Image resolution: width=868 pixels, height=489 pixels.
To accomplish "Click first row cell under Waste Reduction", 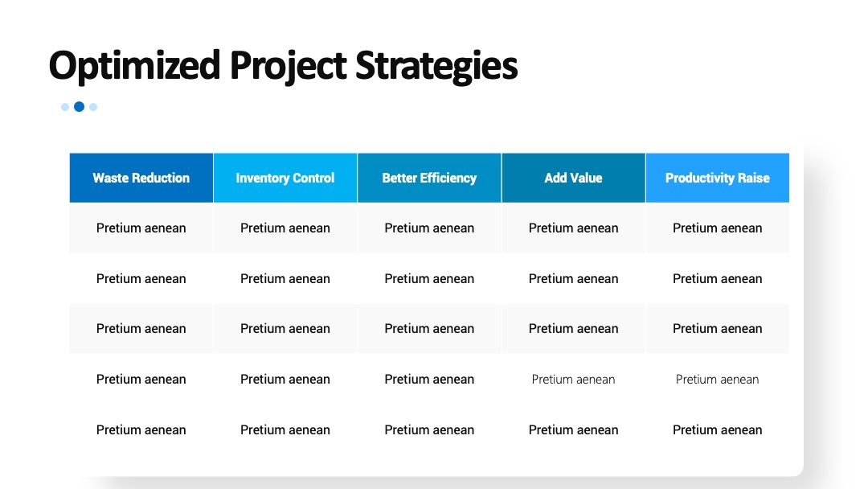I will [x=141, y=228].
